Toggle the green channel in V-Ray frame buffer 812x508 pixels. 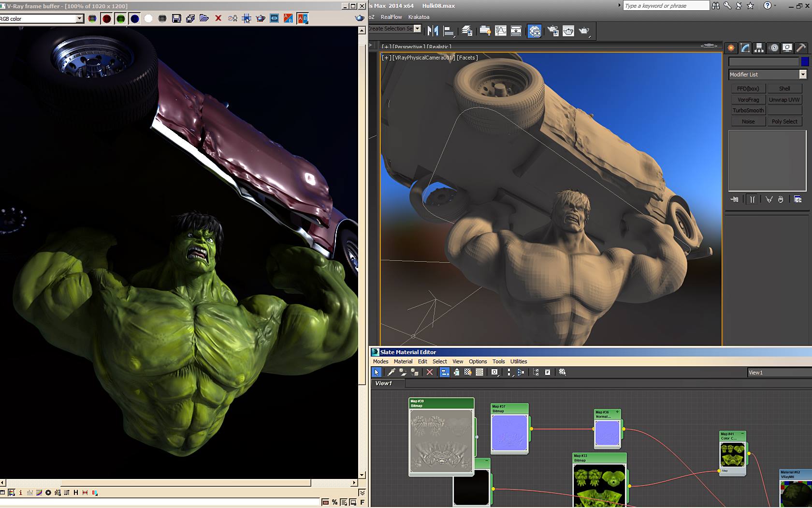click(120, 18)
